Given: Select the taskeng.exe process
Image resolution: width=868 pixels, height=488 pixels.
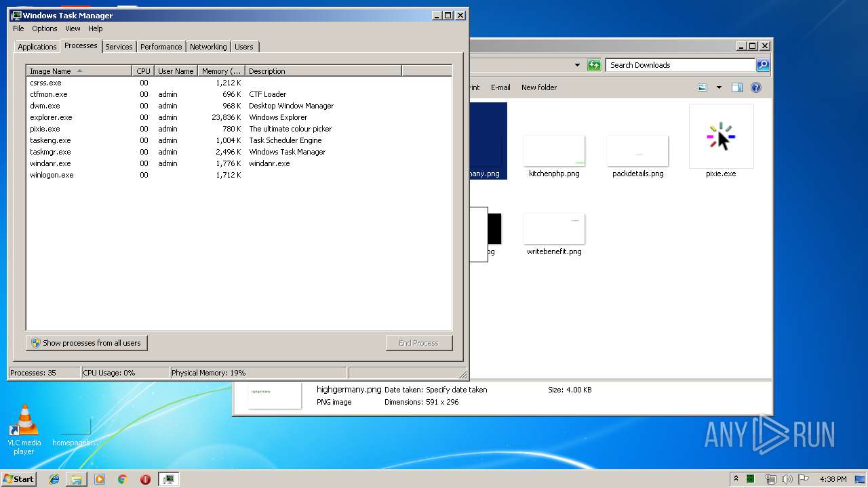Looking at the screenshot, I should point(239,140).
